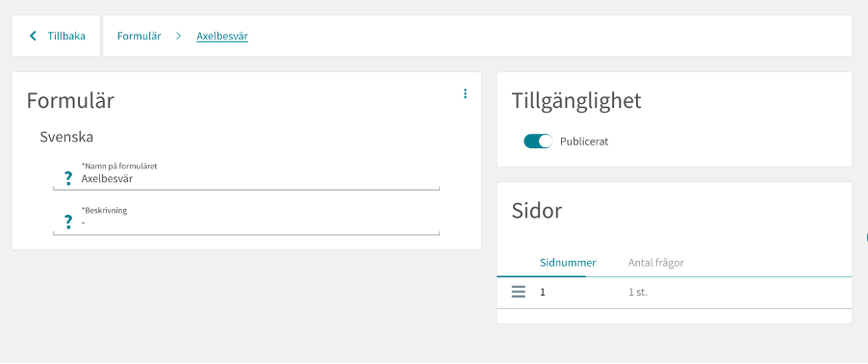
Task: Select the Svenska language section heading
Action: coord(66,137)
